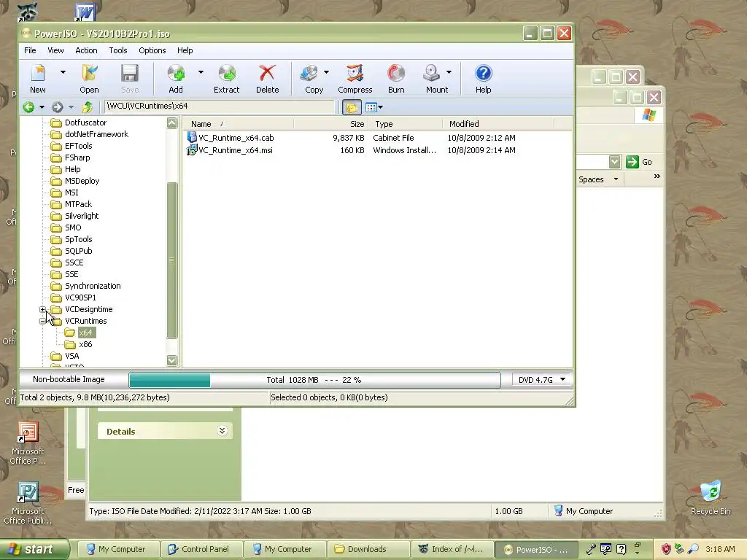Click the Up one level folder icon
Viewport: 747px width, 560px height.
88,107
